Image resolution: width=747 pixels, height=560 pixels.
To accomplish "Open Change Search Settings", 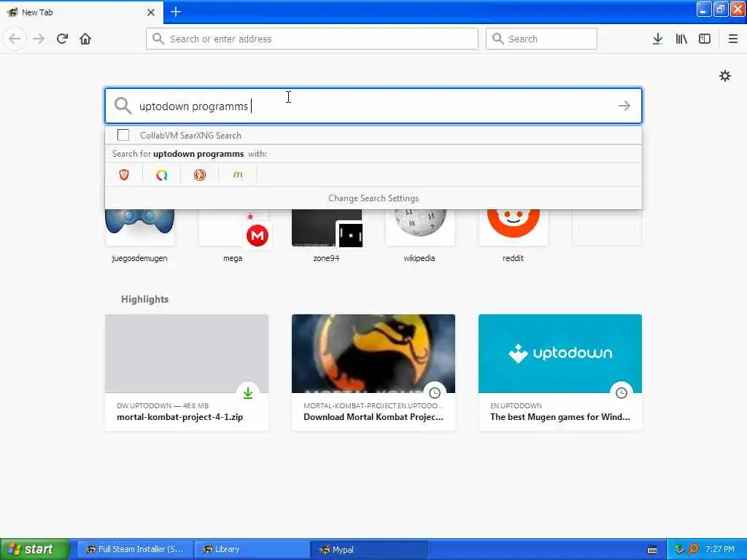I will point(373,198).
